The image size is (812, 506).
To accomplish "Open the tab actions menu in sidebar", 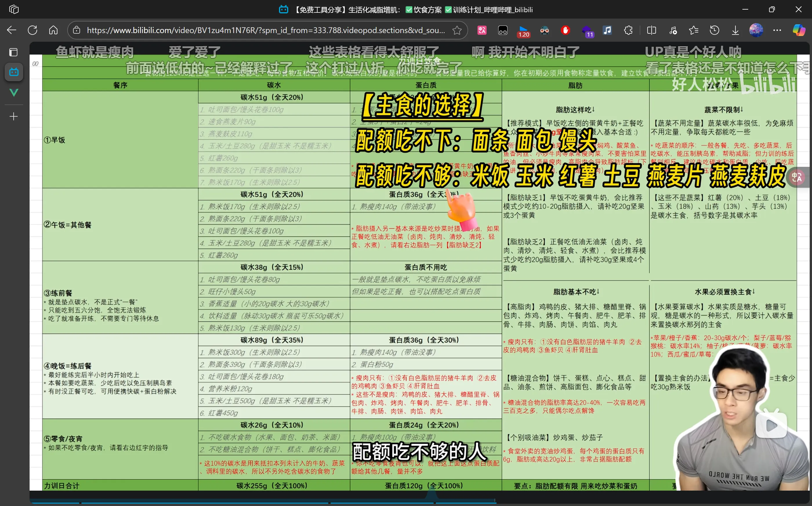I will point(14,52).
